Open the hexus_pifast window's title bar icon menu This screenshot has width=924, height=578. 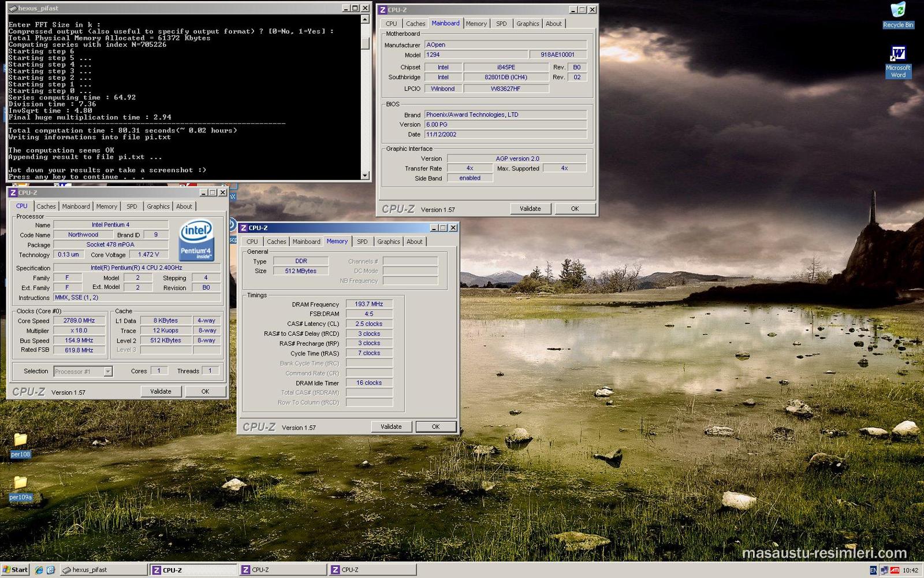13,8
